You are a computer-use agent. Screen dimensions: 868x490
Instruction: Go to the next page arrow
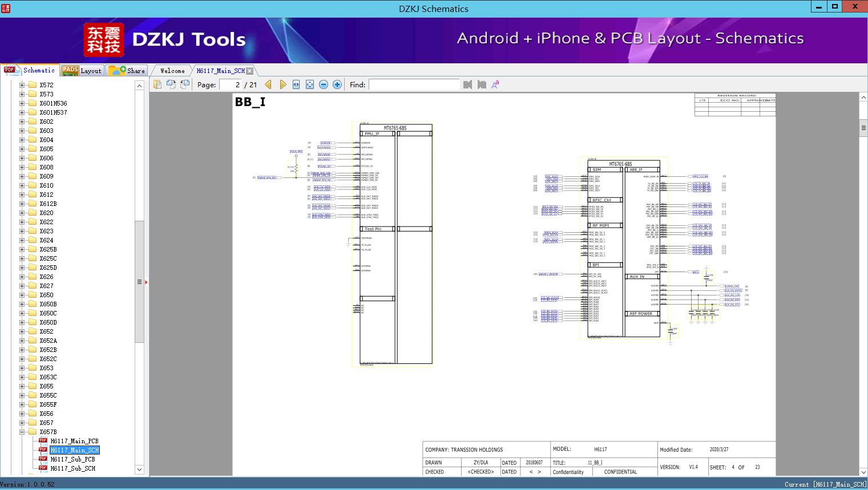(282, 84)
